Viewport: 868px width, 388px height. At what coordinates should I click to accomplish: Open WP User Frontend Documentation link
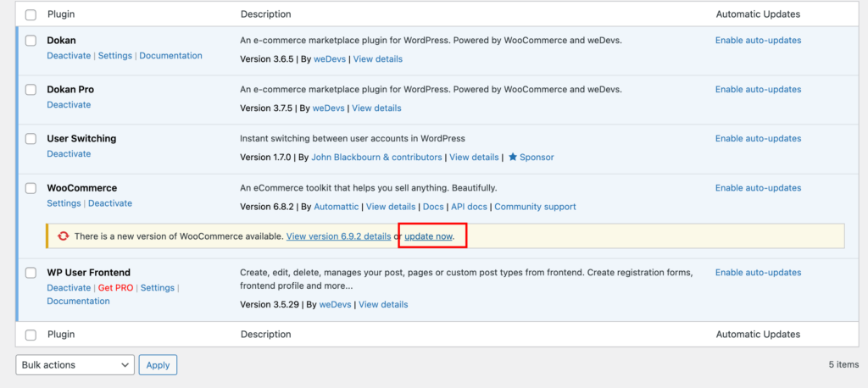pyautogui.click(x=78, y=301)
